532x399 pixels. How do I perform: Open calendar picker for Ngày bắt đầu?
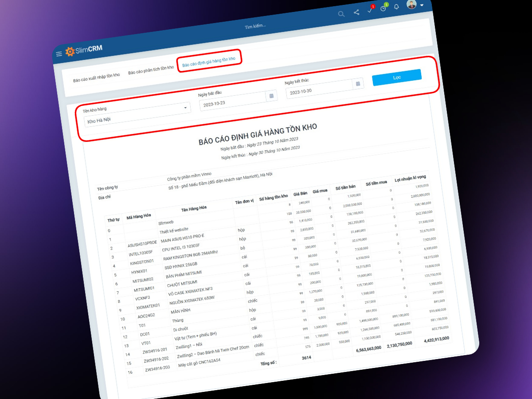(x=271, y=96)
